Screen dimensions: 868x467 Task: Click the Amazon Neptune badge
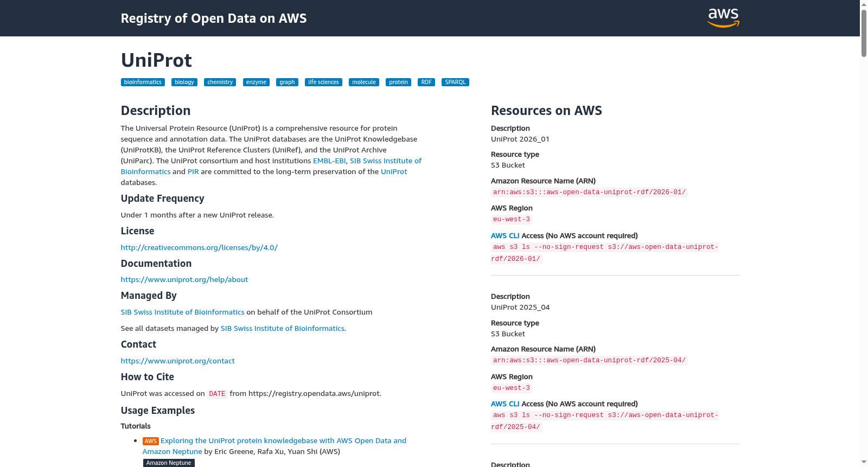tap(169, 463)
